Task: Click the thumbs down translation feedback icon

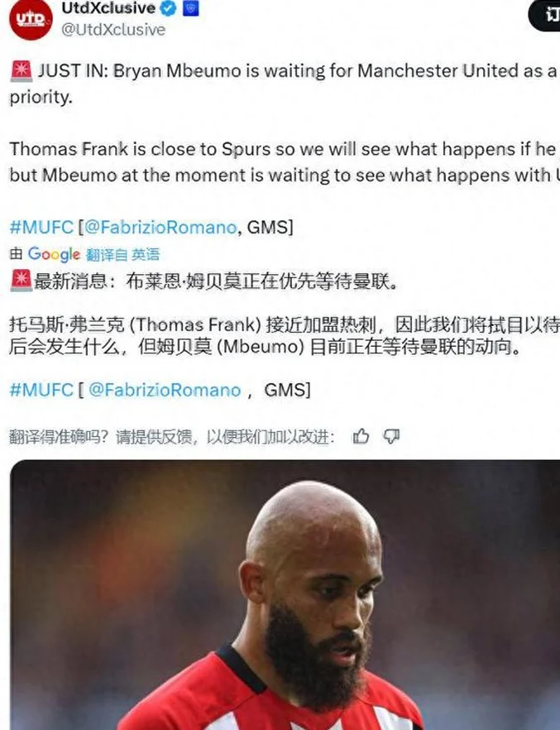Action: [x=391, y=436]
